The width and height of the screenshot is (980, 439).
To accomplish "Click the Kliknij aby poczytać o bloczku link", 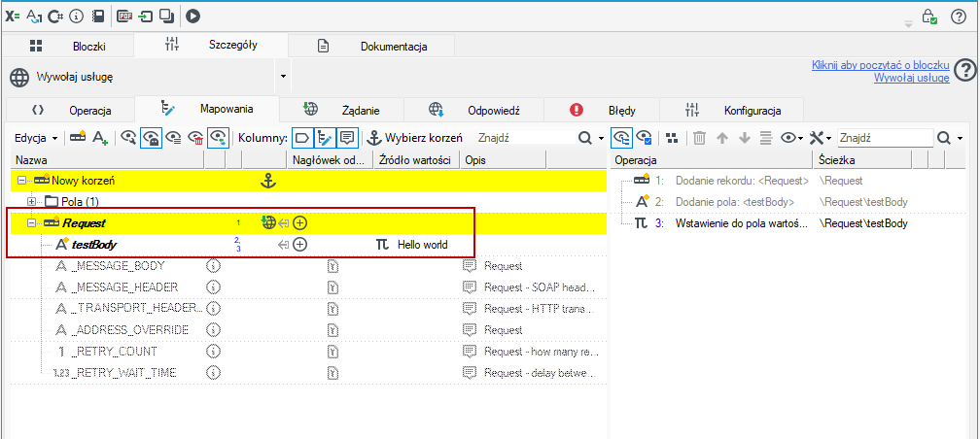I will [x=880, y=65].
